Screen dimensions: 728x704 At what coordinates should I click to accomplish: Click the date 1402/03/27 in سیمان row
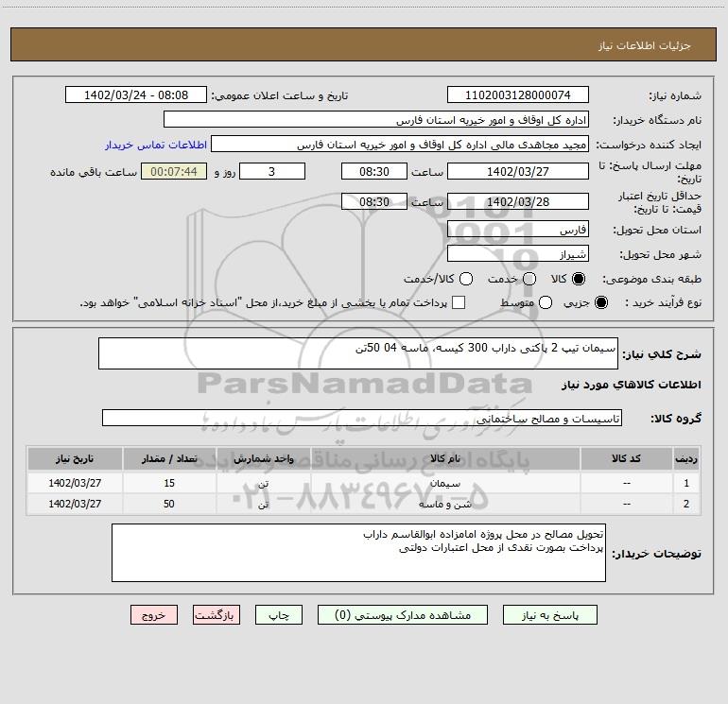point(75,483)
